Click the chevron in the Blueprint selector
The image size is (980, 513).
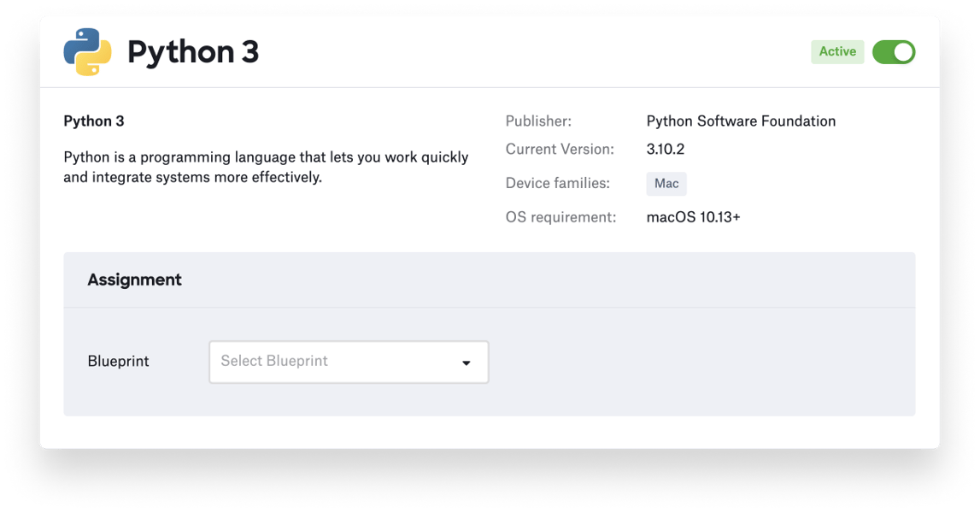(467, 362)
